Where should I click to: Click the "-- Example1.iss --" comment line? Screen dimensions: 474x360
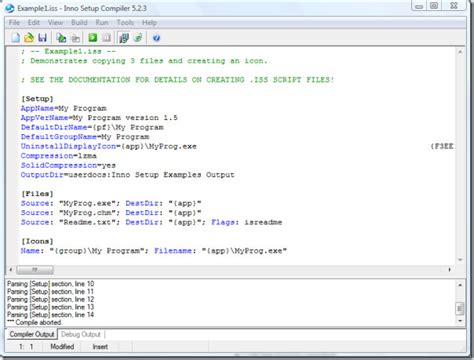point(68,51)
